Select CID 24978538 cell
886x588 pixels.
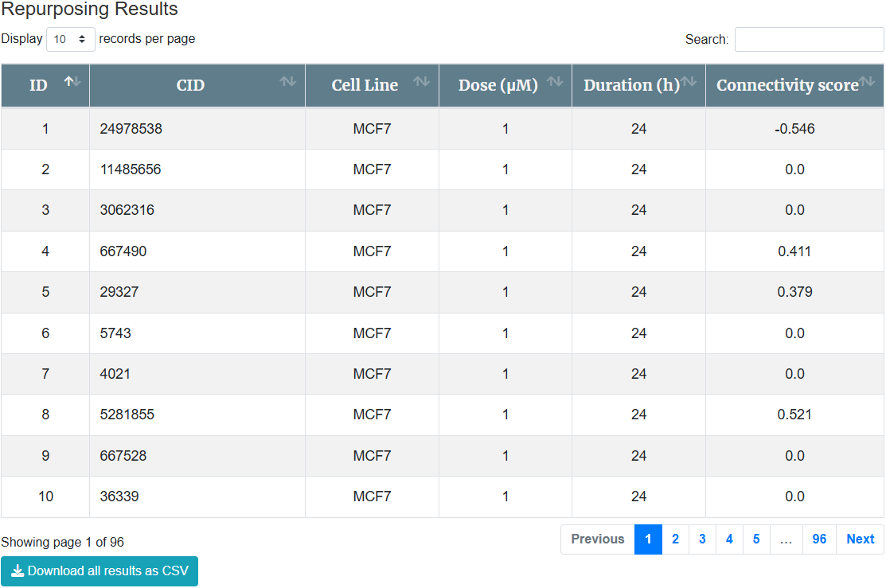click(x=197, y=129)
